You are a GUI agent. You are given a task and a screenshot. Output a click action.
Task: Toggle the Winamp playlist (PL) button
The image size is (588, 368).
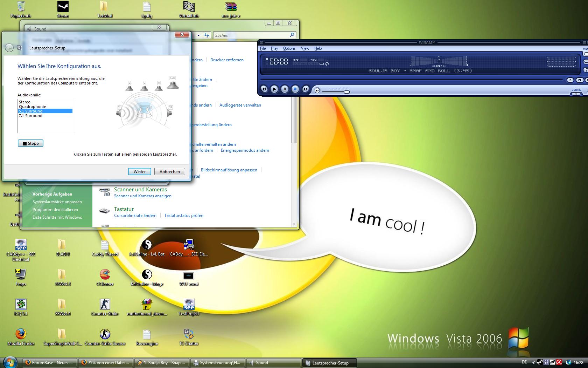coord(580,80)
